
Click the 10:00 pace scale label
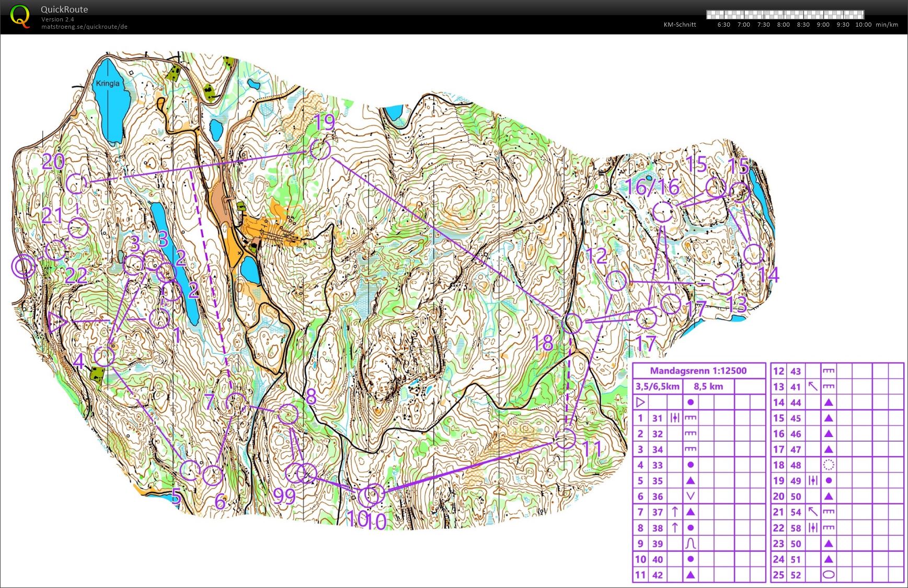point(863,25)
